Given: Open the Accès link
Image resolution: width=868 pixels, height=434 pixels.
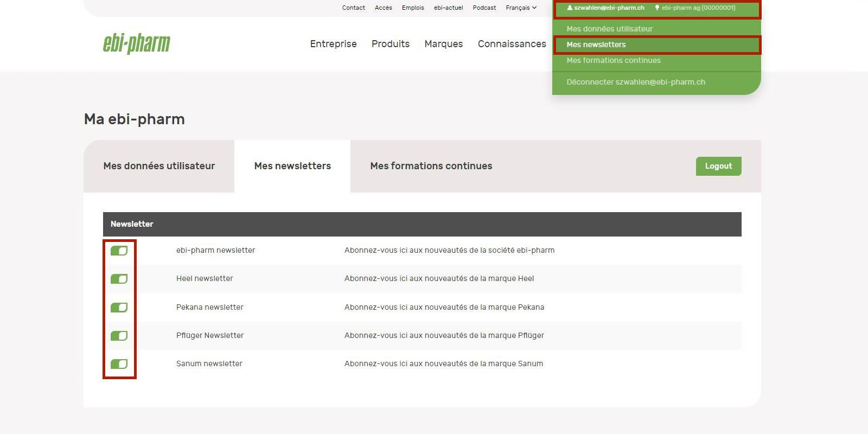Looking at the screenshot, I should pos(383,8).
